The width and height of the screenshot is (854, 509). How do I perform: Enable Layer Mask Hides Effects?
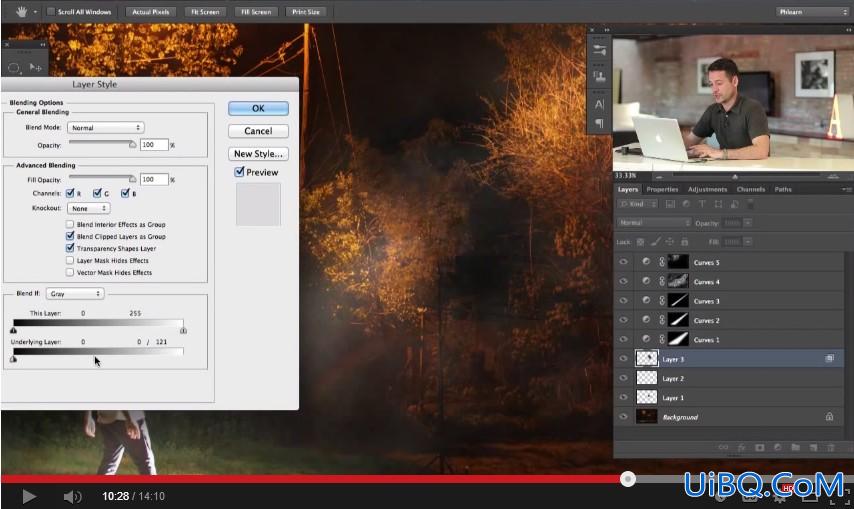point(70,260)
